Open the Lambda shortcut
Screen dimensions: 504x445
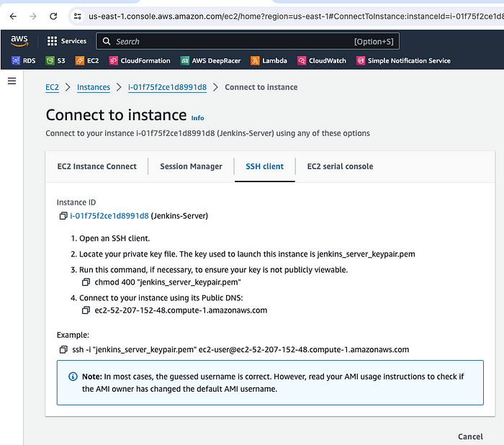click(x=269, y=60)
